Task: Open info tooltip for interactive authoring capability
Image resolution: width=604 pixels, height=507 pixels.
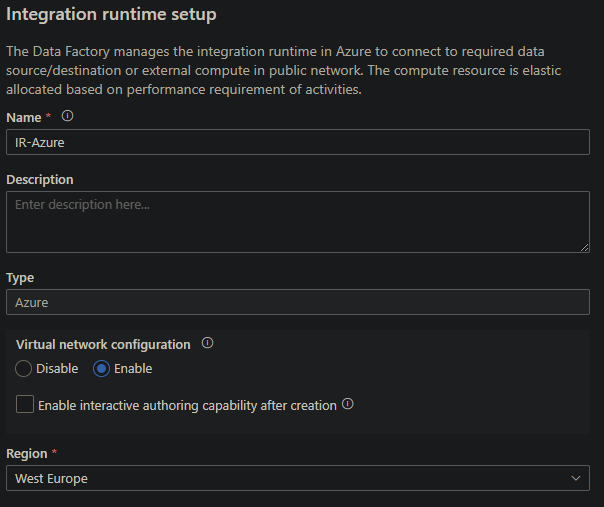Action: [348, 405]
